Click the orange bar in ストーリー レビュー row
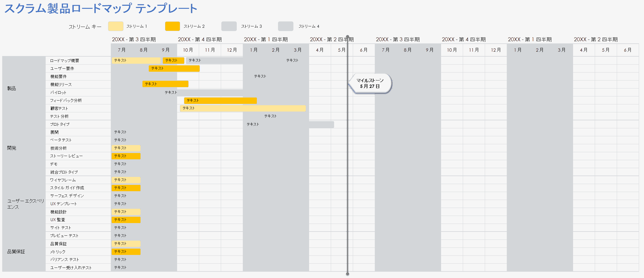The height and width of the screenshot is (278, 644). (126, 156)
